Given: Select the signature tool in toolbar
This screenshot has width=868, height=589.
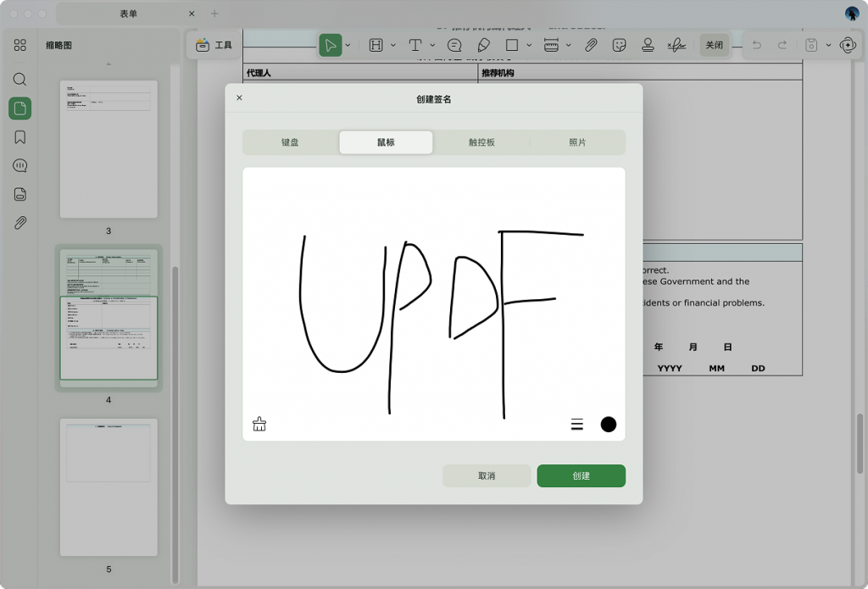Looking at the screenshot, I should click(676, 45).
